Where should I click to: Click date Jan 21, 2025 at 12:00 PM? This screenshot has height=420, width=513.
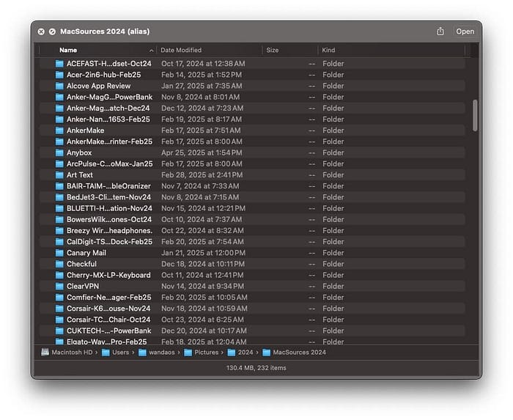(x=203, y=253)
